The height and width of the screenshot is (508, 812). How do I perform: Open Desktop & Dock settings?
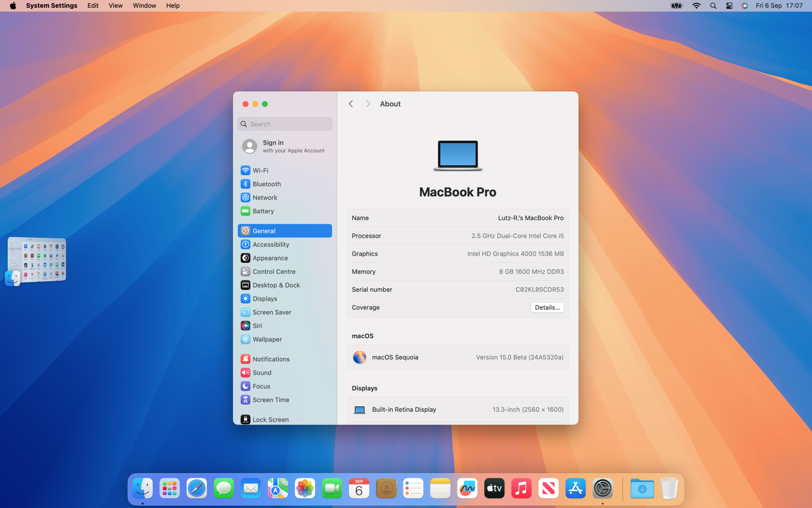[x=285, y=285]
